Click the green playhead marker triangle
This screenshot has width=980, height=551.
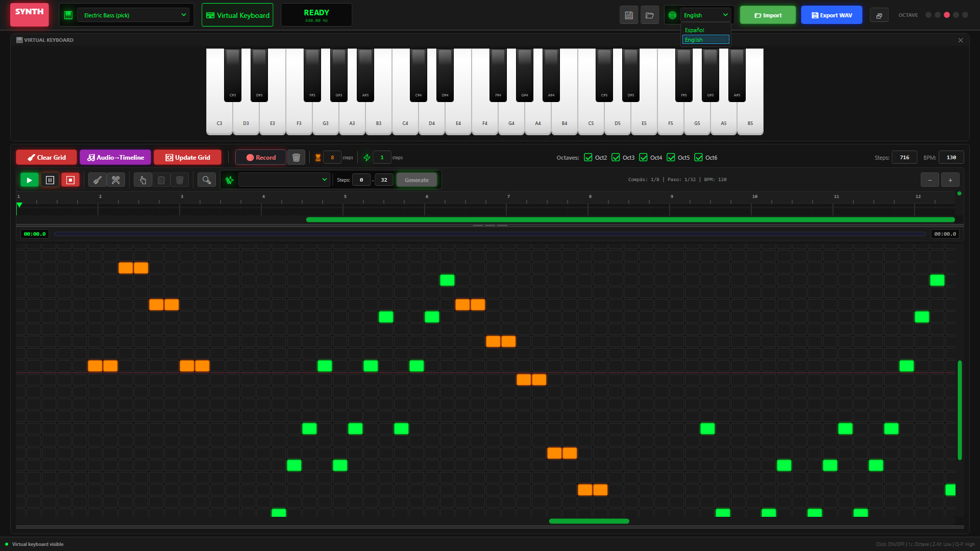[x=19, y=205]
